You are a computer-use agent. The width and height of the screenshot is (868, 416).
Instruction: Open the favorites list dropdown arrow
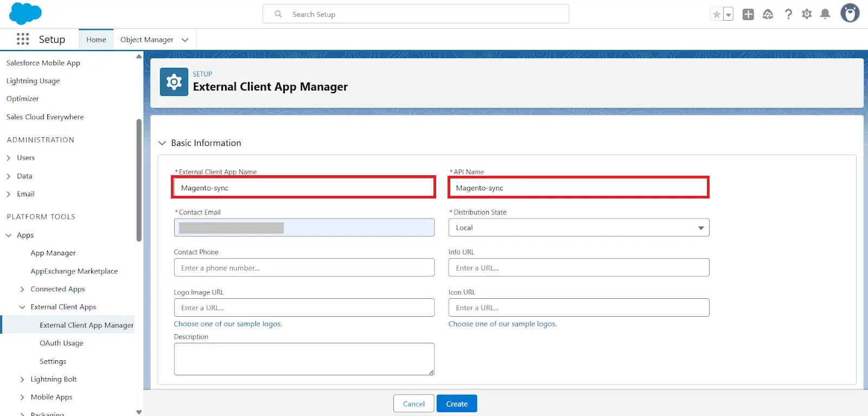pos(729,15)
